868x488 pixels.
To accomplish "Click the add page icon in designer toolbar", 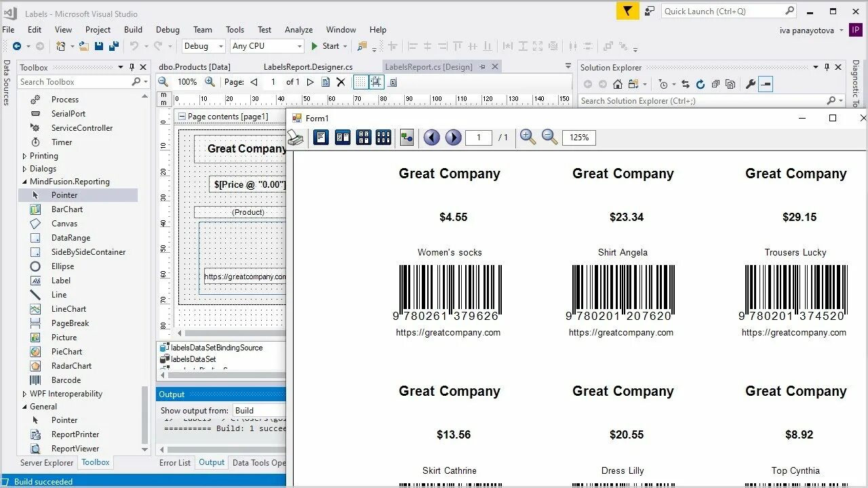I will tap(325, 82).
